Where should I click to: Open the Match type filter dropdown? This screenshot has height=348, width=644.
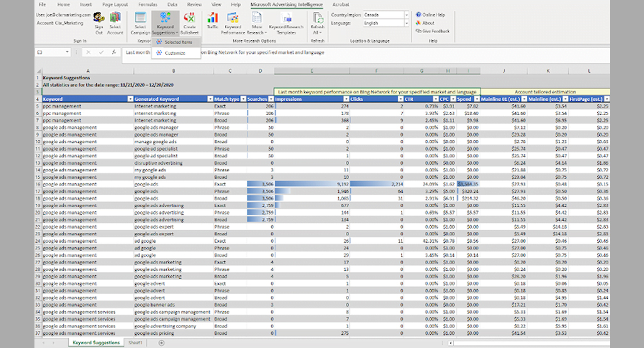coord(243,99)
